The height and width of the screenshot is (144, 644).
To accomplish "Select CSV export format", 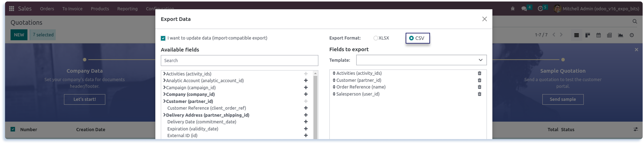I will coord(411,38).
